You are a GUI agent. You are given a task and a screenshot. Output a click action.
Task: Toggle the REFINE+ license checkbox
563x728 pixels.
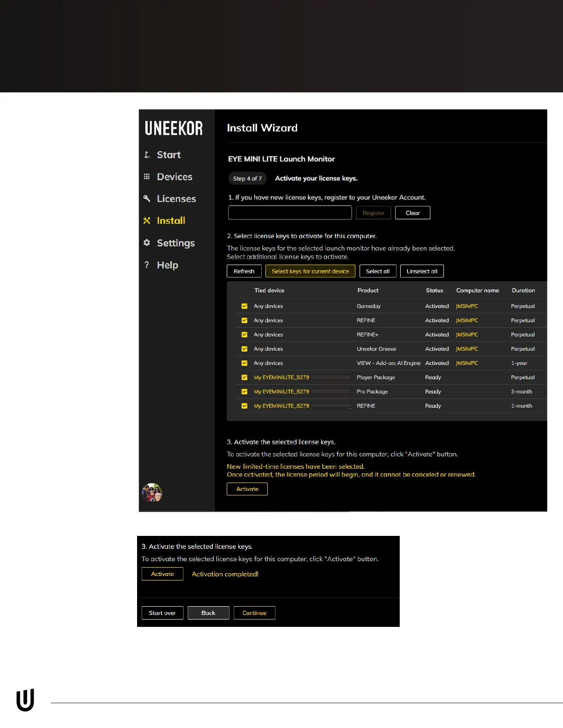coord(245,335)
